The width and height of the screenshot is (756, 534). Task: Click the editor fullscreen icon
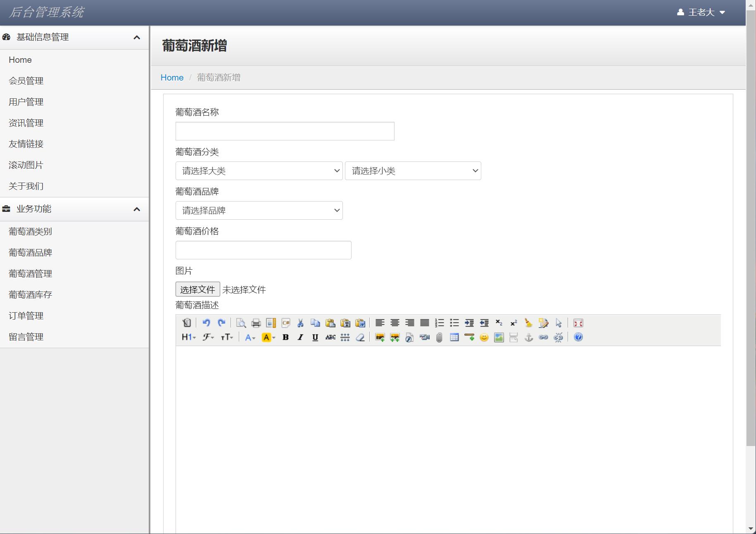(x=578, y=323)
